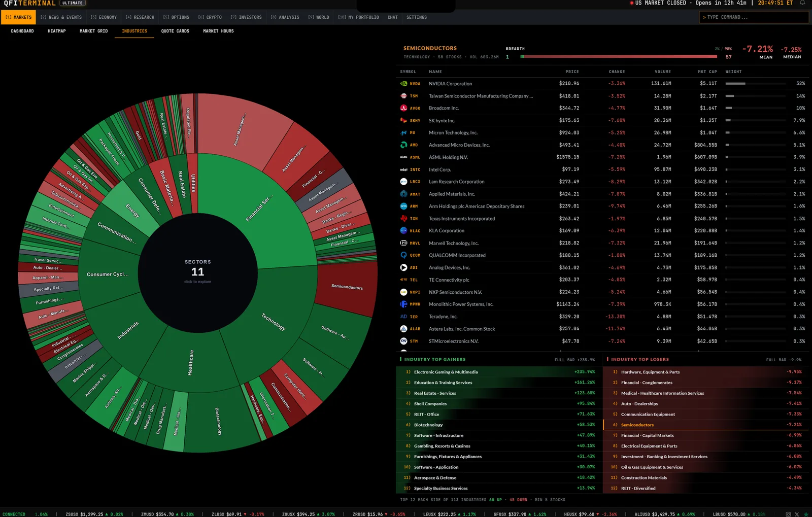Select the Semiconductors segment in sunburst
Viewport: 812px width, 517px height.
[x=347, y=287]
